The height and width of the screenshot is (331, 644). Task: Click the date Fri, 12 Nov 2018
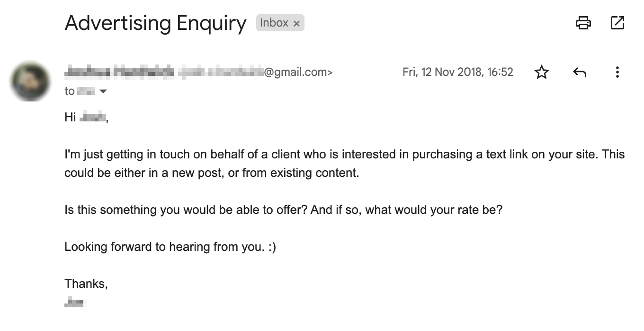tap(457, 72)
